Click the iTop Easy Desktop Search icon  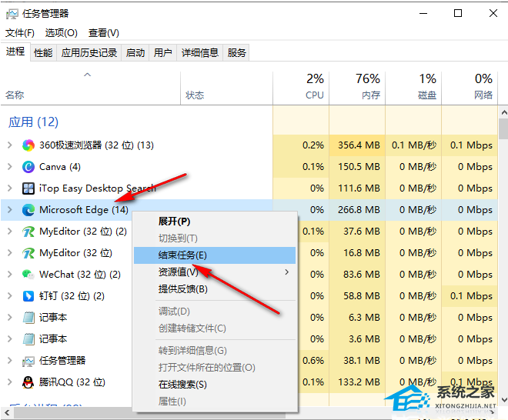coord(28,188)
